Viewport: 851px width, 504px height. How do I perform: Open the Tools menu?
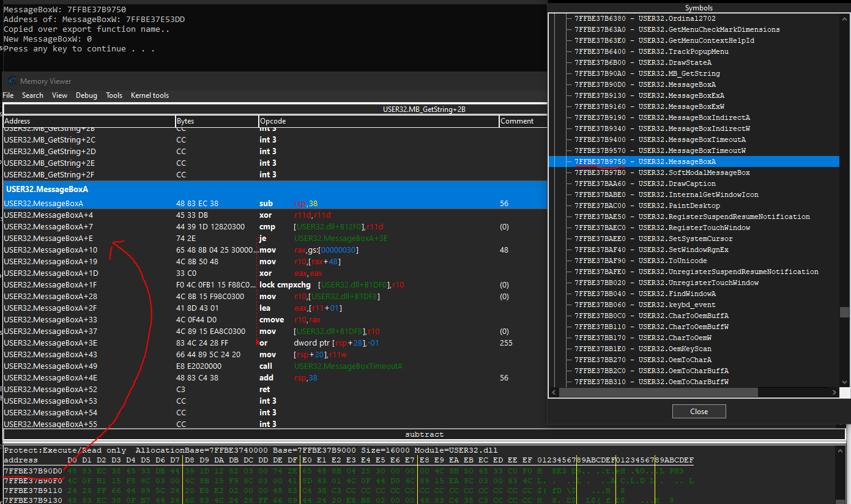coord(114,95)
